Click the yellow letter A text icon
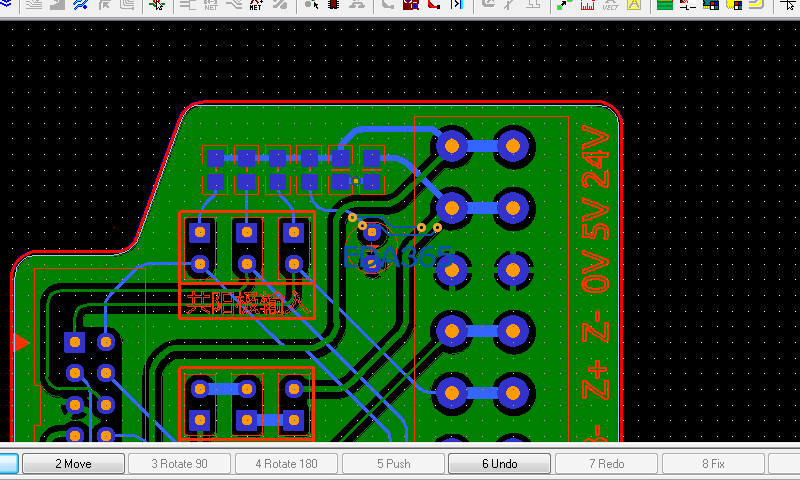 pyautogui.click(x=634, y=5)
